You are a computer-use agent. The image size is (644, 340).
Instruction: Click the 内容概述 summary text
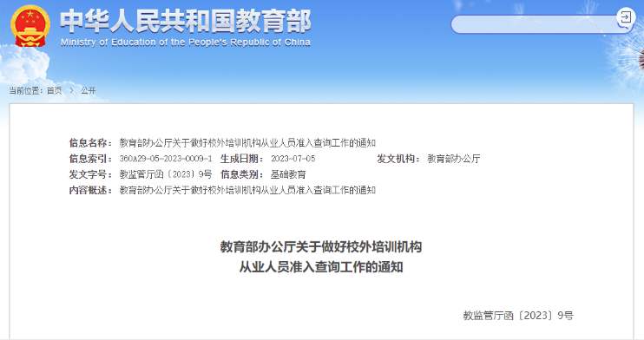click(x=247, y=190)
